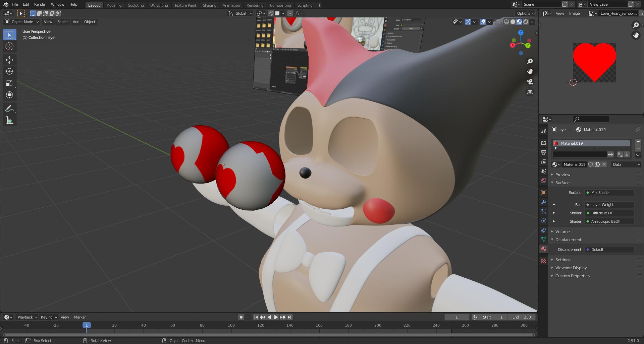Viewport: 644px width, 344px height.
Task: Collapse the Surface panel
Action: pos(562,183)
